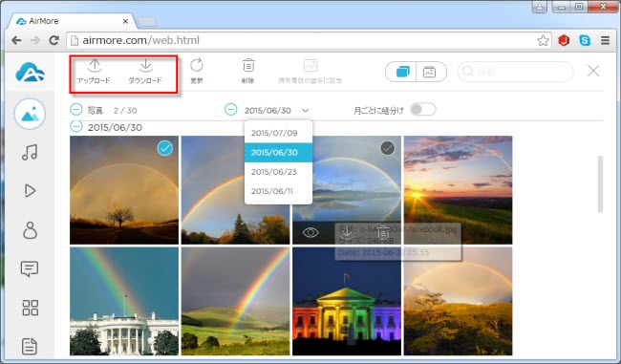Screen dimensions: 621x364
Task: Open the Messages section in sidebar
Action: click(31, 269)
